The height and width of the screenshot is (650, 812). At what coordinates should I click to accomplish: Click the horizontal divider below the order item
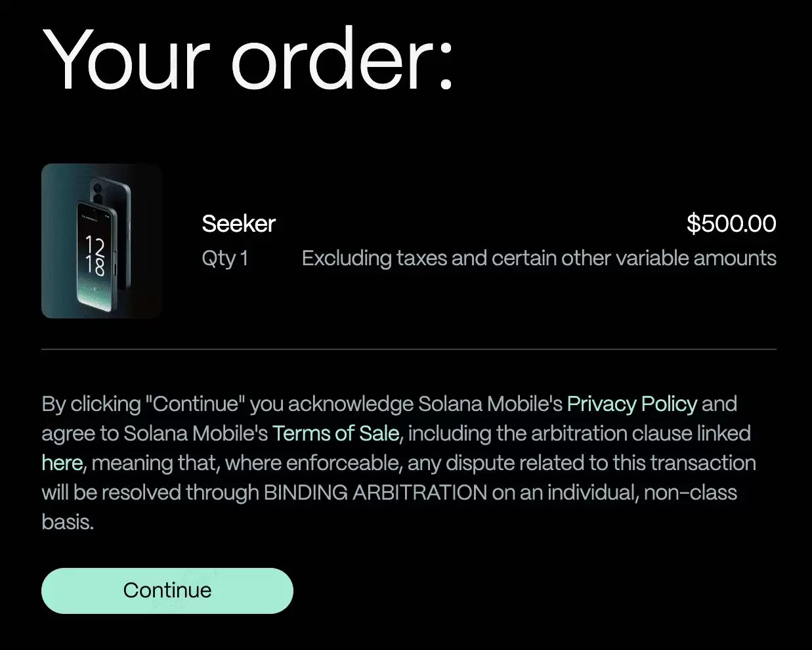(408, 349)
